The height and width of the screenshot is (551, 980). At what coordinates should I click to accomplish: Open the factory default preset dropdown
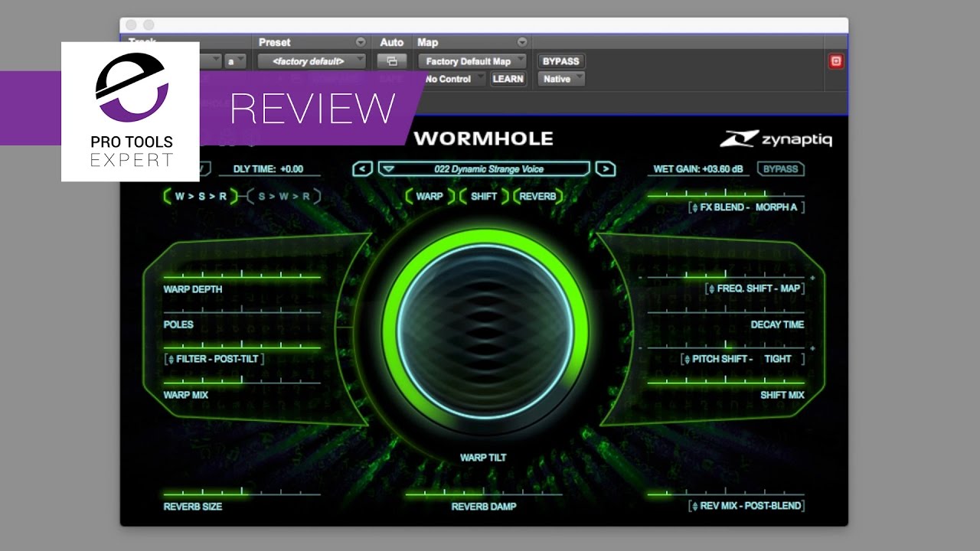click(312, 61)
